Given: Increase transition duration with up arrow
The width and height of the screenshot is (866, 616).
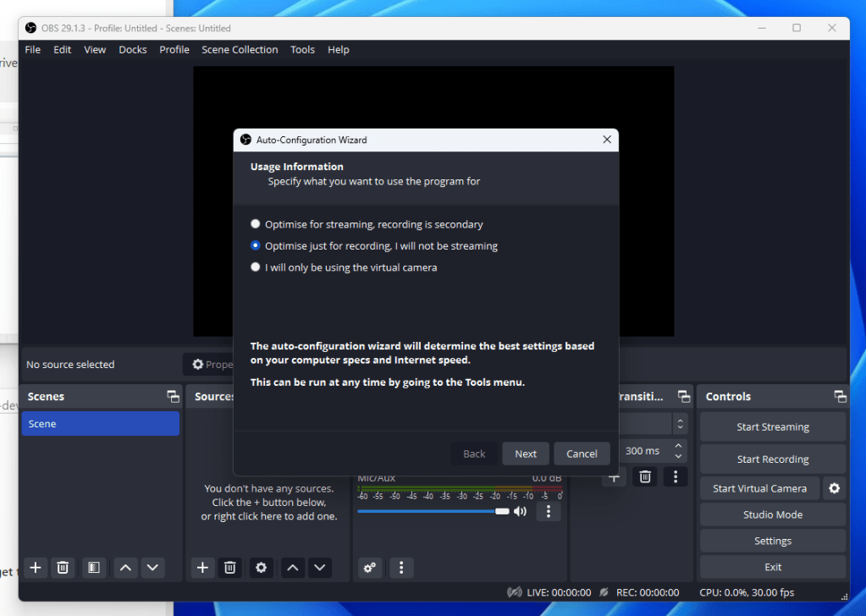Looking at the screenshot, I should [x=678, y=446].
